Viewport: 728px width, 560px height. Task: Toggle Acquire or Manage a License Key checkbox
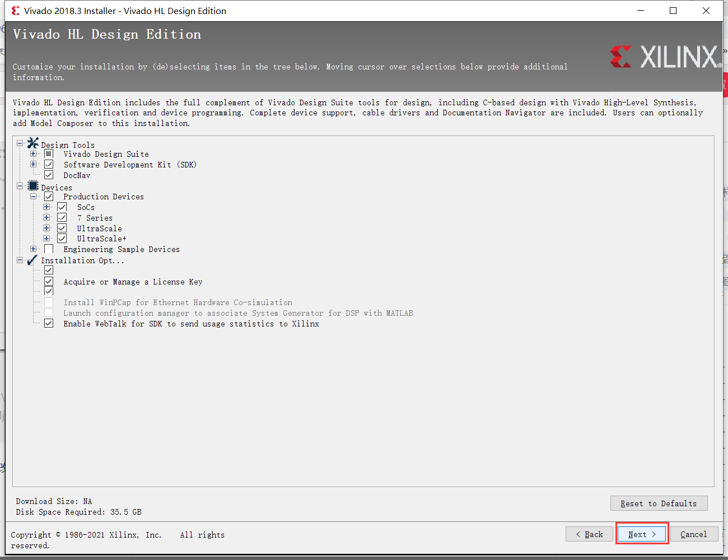click(49, 281)
